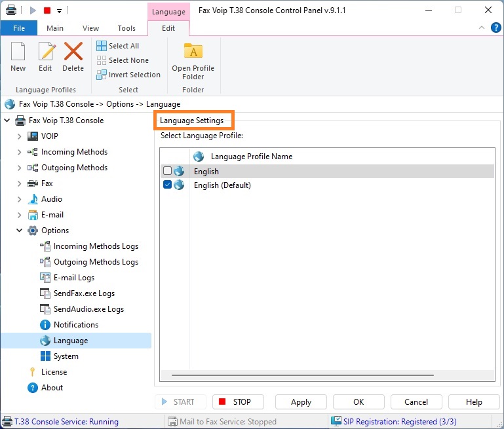Open quick access toolbar customize dropdown
The image size is (504, 429).
(59, 11)
